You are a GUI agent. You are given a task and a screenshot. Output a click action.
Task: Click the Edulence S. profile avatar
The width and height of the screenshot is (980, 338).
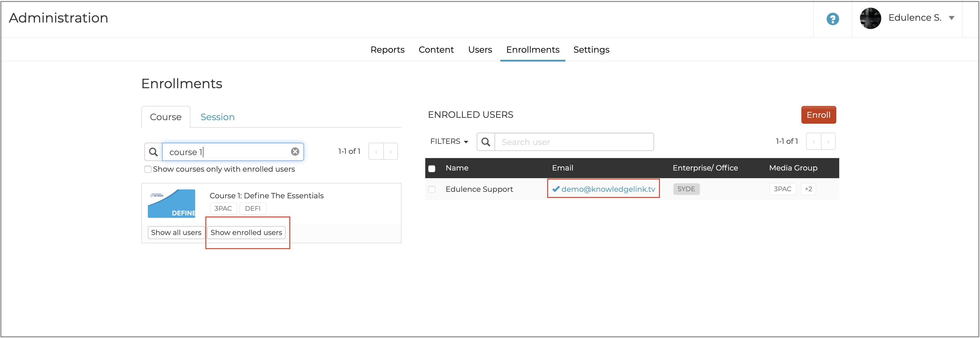pos(871,18)
